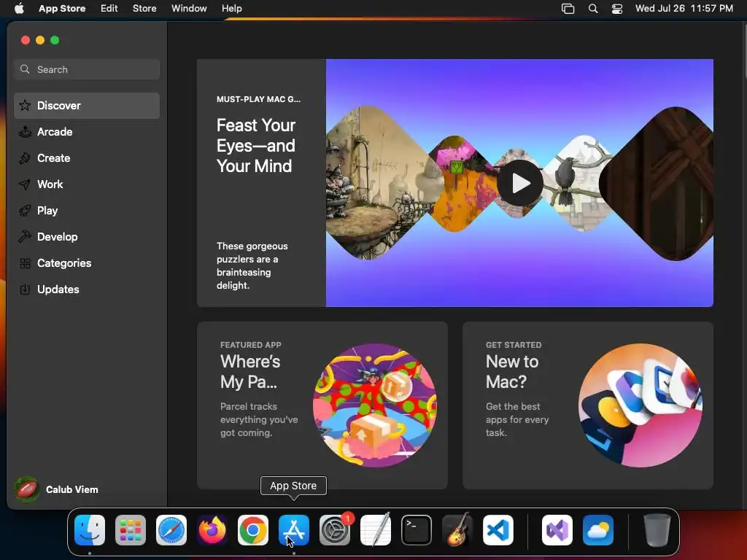Open the Play section

pos(87,211)
